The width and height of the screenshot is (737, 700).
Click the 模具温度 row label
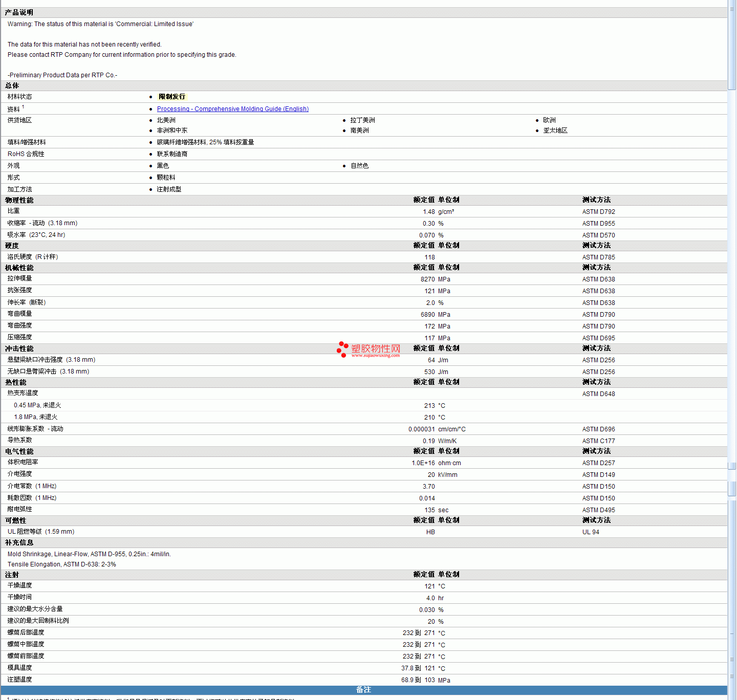click(x=20, y=668)
